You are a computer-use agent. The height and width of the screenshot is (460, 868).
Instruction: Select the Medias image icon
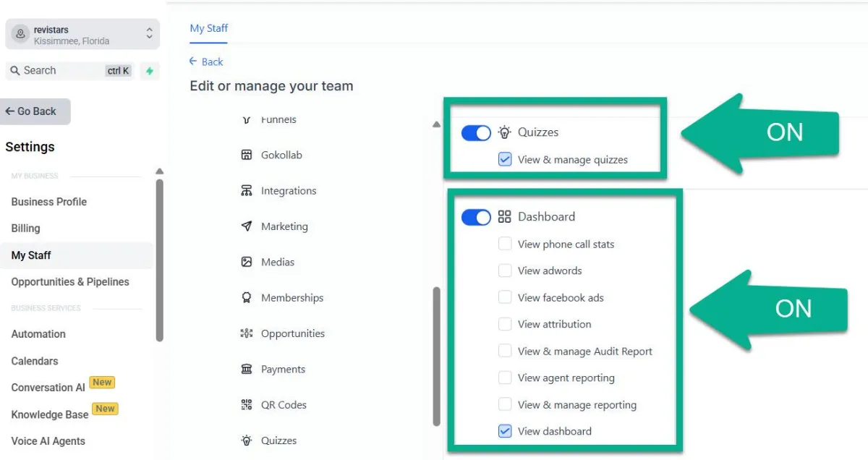pyautogui.click(x=247, y=262)
